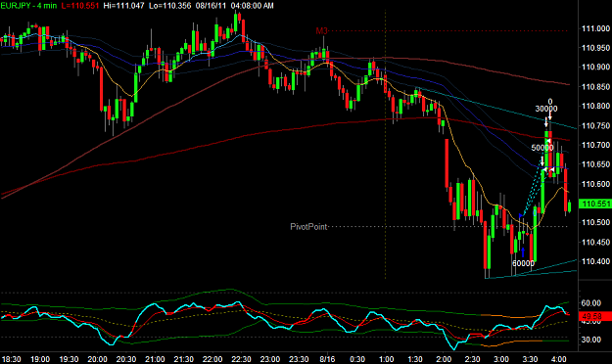Click the 30000 trade size marker
The height and width of the screenshot is (364, 612).
pos(546,109)
